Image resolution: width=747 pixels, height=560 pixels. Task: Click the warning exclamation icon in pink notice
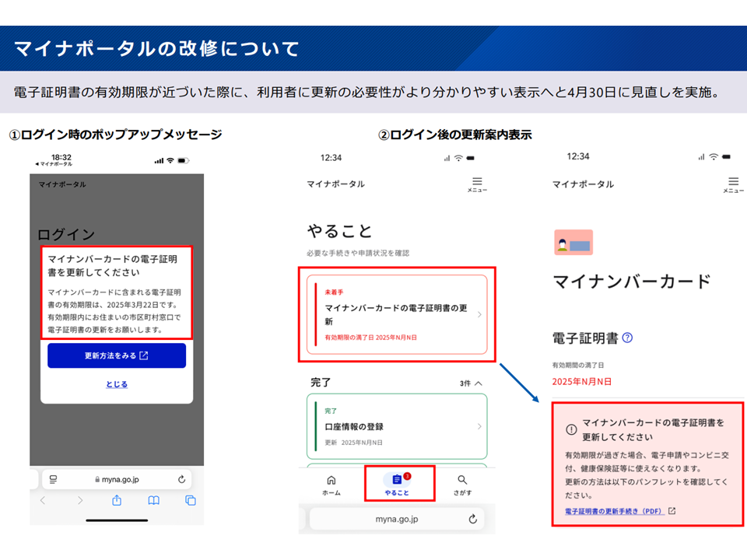[x=571, y=429]
